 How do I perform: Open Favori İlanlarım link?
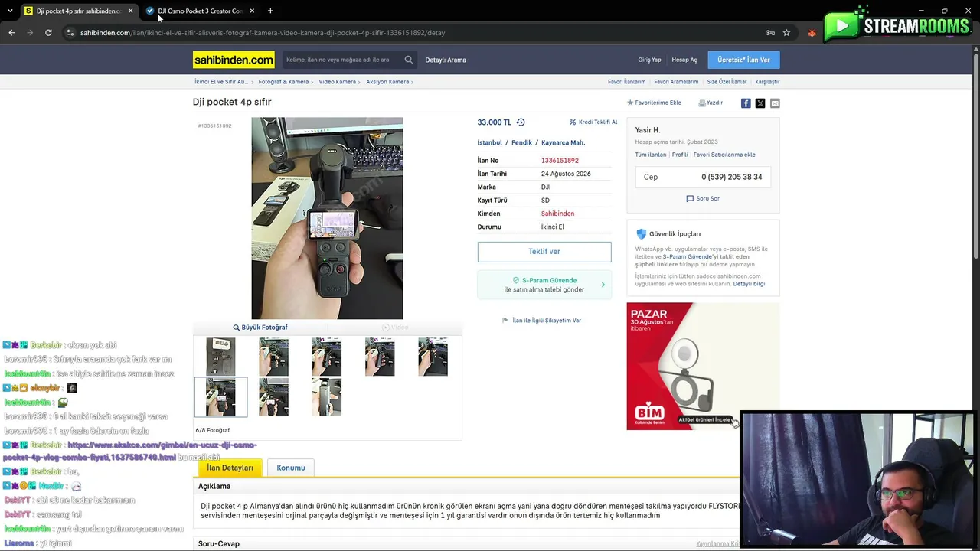pos(627,82)
